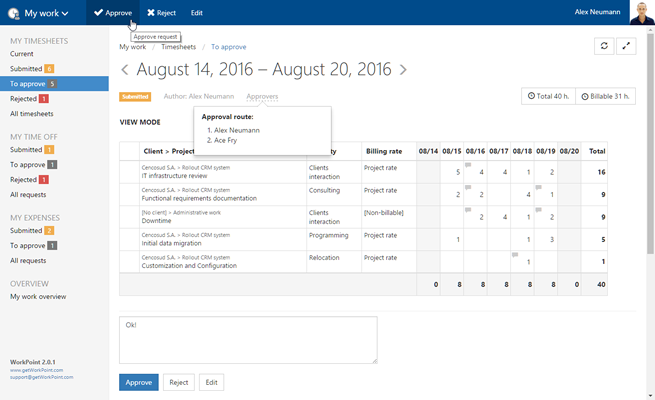Select Edit in the top toolbar
Image resolution: width=655 pixels, height=400 pixels.
(x=197, y=13)
